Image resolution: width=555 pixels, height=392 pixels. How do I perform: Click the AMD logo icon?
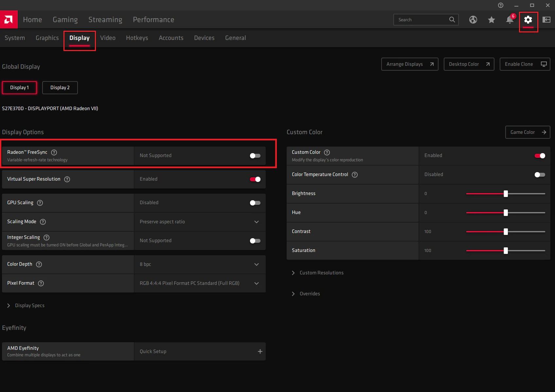point(9,20)
